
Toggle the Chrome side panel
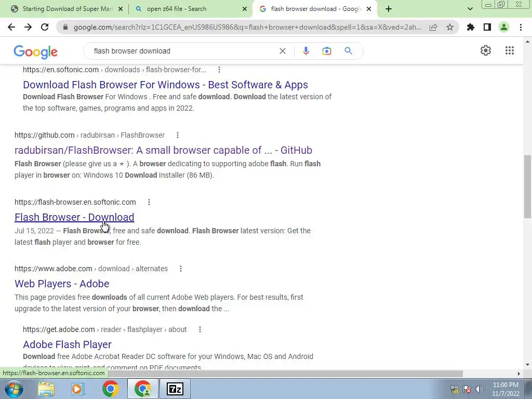click(487, 27)
